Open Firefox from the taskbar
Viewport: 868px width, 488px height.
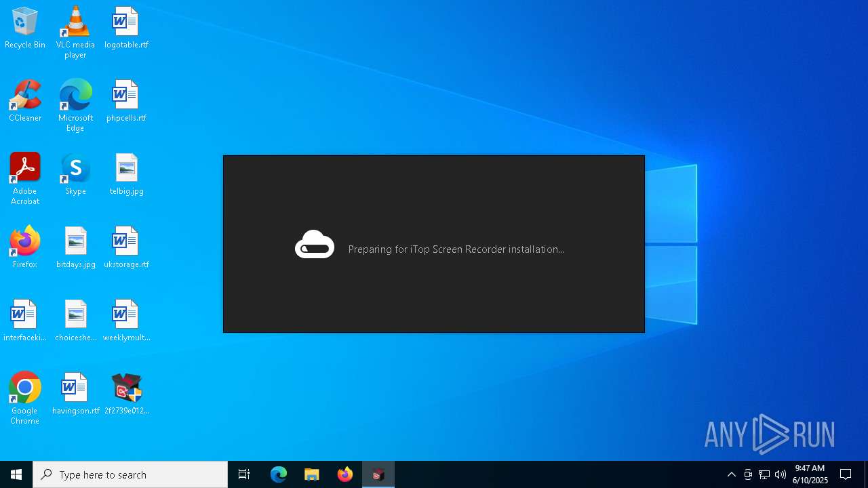point(345,474)
